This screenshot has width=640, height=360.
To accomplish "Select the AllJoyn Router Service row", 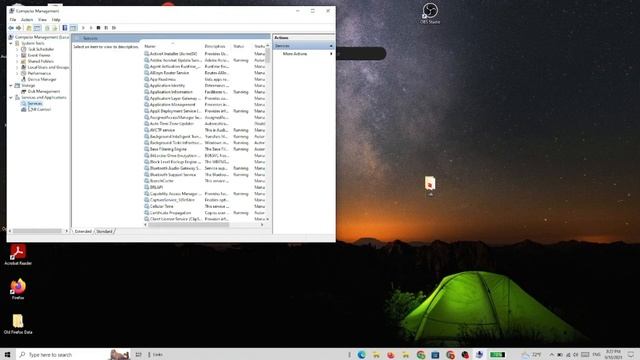I will coord(205,73).
